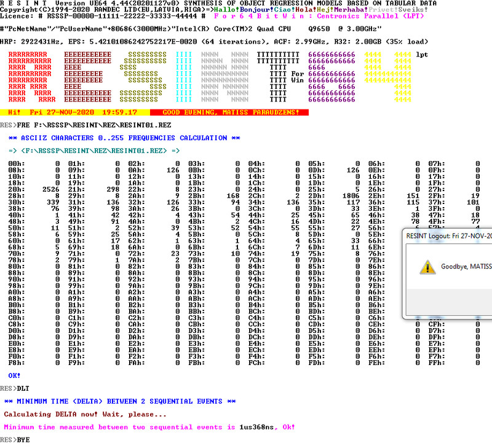Click the 20h count value 2526
Viewport: 492px width, 448px height.
click(51, 189)
